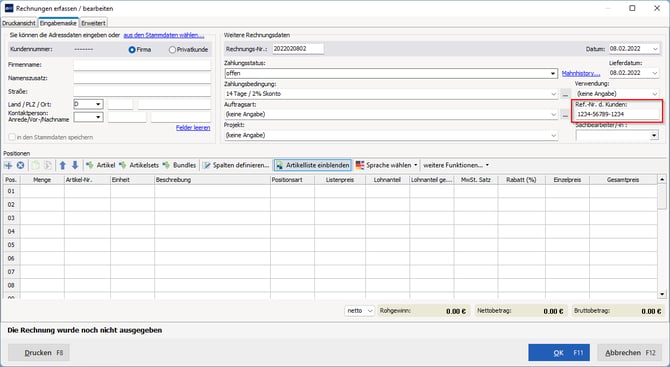670x367 pixels.
Task: Click the Felder leeren link
Action: tap(193, 128)
